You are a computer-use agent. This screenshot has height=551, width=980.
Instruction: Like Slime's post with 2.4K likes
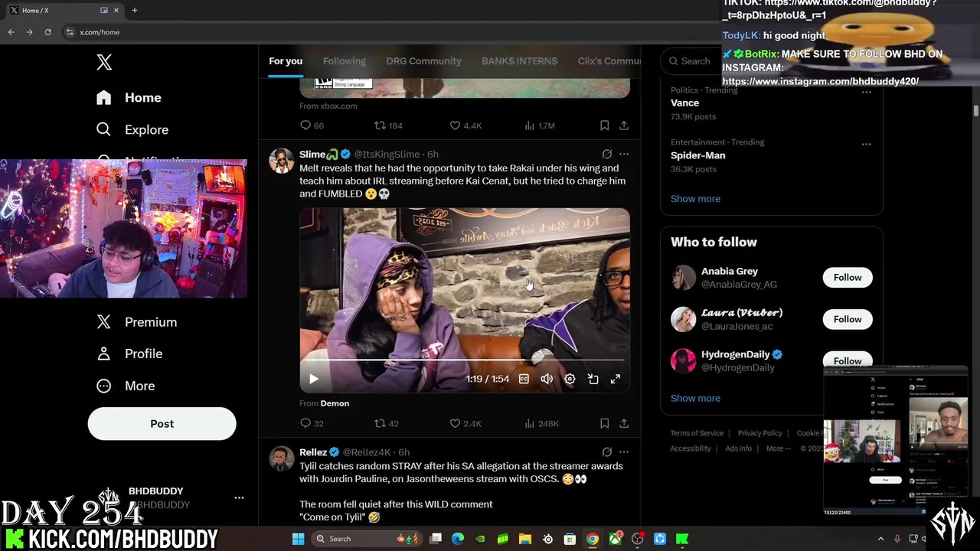click(x=465, y=423)
